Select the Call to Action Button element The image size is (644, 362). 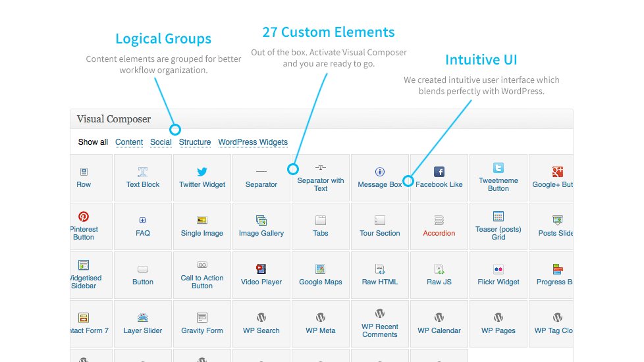[x=202, y=275]
